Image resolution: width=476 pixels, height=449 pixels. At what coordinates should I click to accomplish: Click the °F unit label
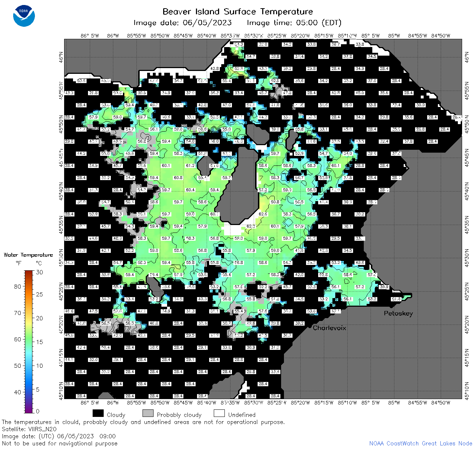pyautogui.click(x=19, y=263)
